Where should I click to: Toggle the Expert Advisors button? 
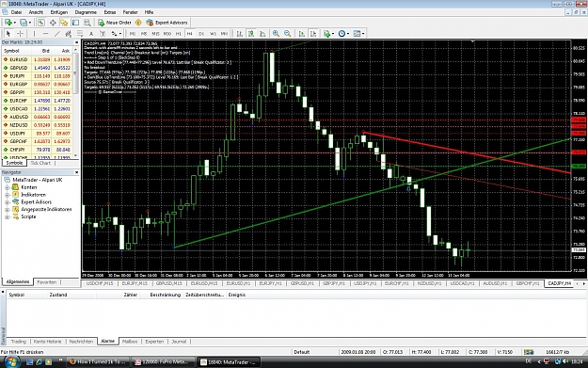pyautogui.click(x=167, y=23)
